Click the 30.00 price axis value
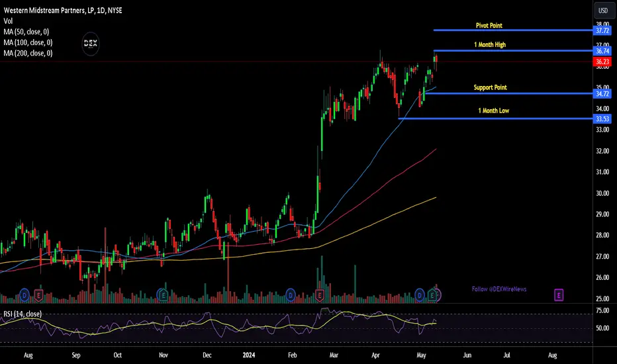Viewport: 617px width, 364px height. pos(602,193)
